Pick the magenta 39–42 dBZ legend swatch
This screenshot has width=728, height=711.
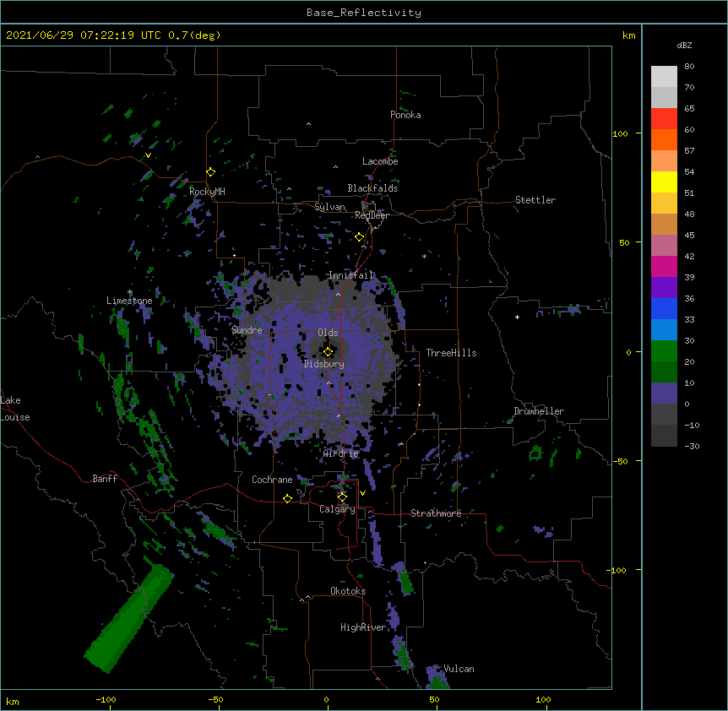pos(664,266)
